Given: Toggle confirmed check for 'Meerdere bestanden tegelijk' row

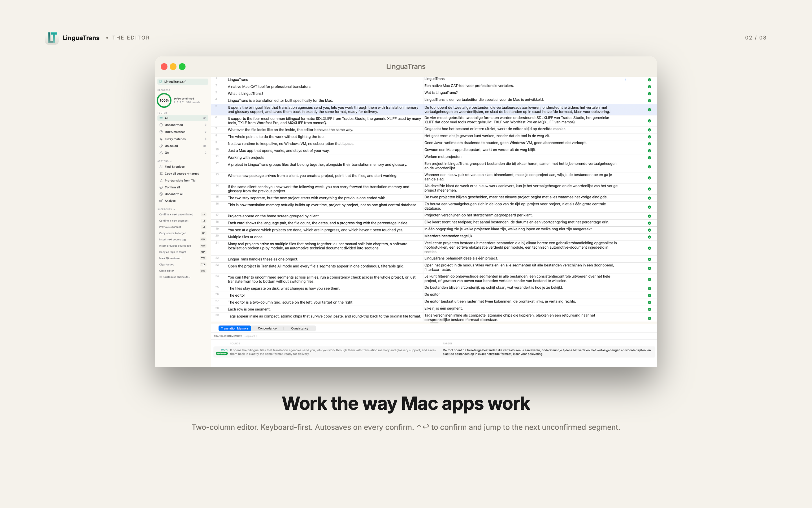Looking at the screenshot, I should (x=649, y=237).
